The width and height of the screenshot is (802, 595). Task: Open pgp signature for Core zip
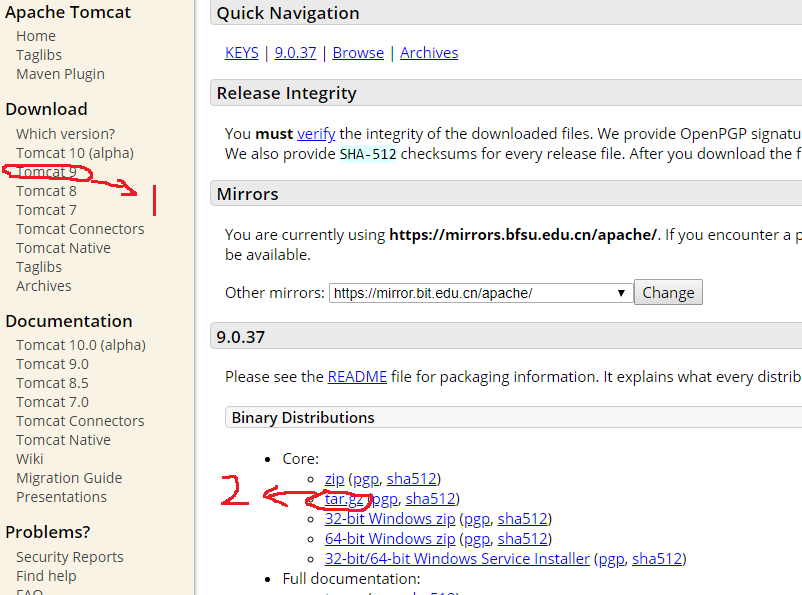point(366,479)
